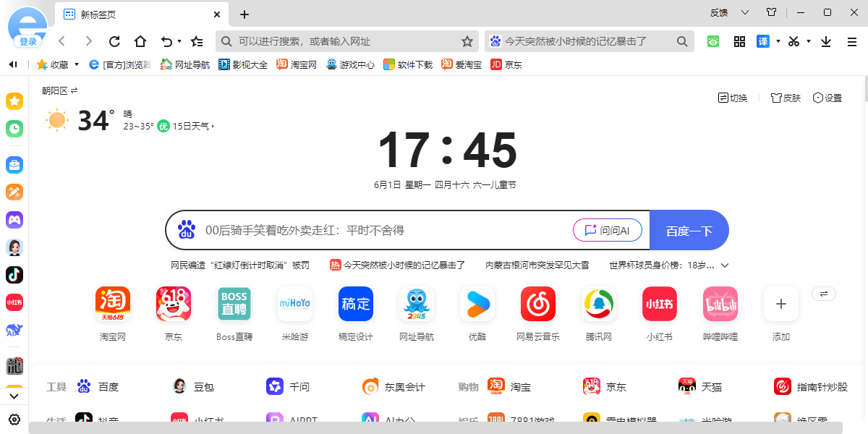Image resolution: width=868 pixels, height=434 pixels.
Task: Open the 指南针炒股 site link
Action: coord(810,387)
